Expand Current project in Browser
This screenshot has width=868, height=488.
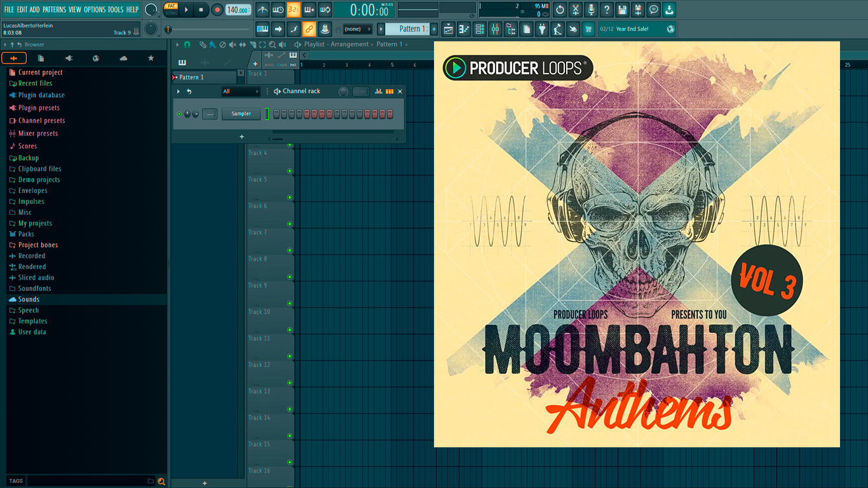[x=40, y=72]
